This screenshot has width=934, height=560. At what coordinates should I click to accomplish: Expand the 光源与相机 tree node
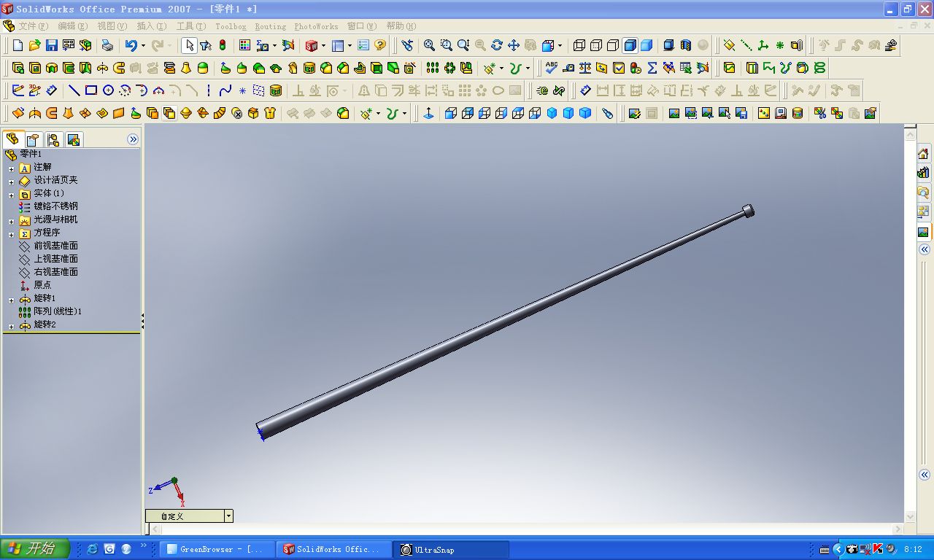pyautogui.click(x=11, y=221)
